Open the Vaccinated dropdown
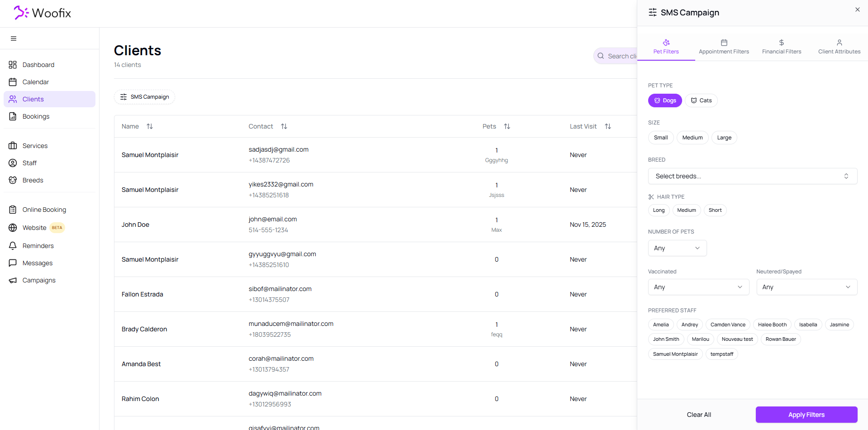The width and height of the screenshot is (868, 430). 698,287
